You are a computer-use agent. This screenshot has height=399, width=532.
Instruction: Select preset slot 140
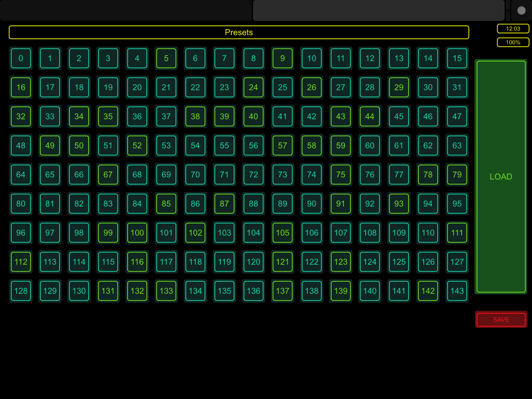pyautogui.click(x=370, y=291)
